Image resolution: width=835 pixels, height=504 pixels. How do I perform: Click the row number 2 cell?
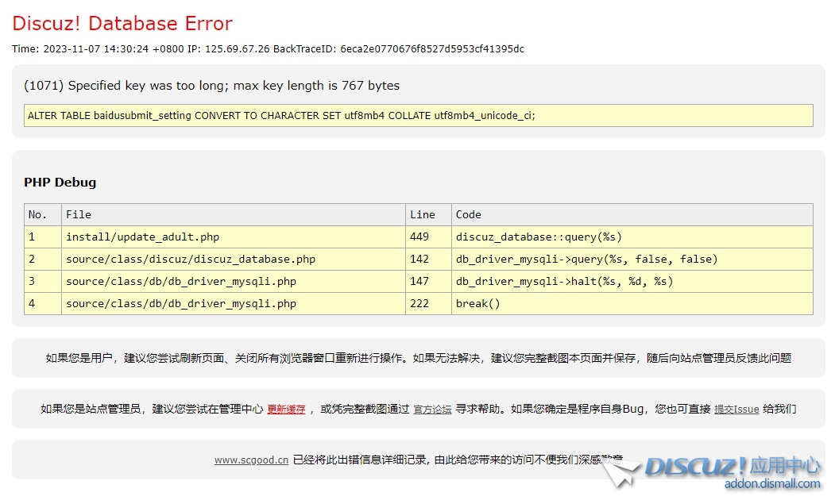click(x=43, y=260)
